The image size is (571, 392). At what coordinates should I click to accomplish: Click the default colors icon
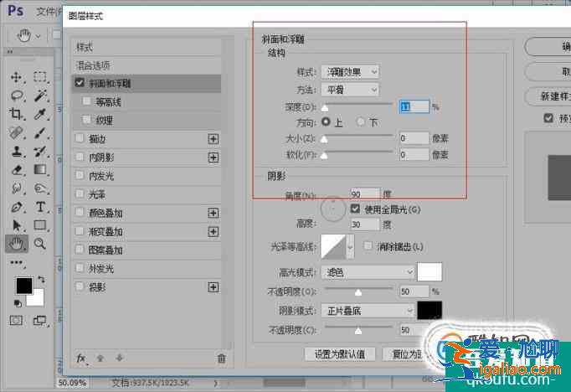18,302
